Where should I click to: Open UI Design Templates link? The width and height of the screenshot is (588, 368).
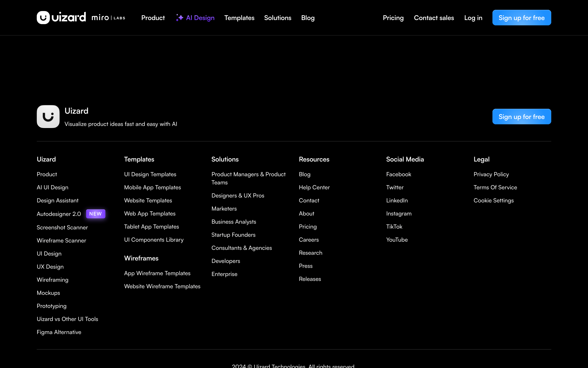pos(150,174)
